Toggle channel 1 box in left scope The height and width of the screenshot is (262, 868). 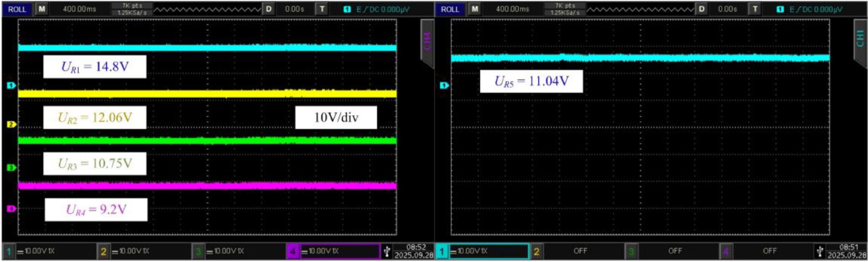49,251
